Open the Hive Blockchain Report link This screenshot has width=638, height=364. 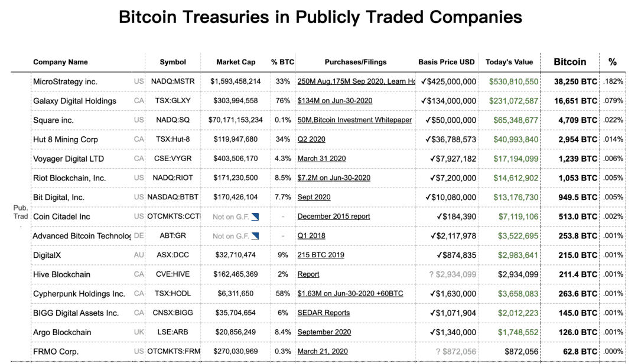click(308, 274)
